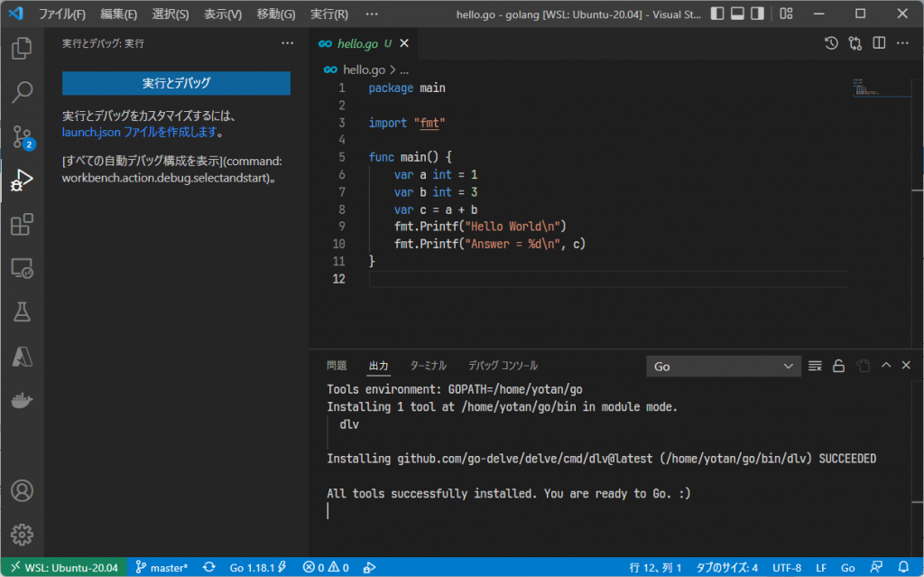Toggle the secondary sidebar visibility
This screenshot has height=577, width=924.
coord(757,14)
